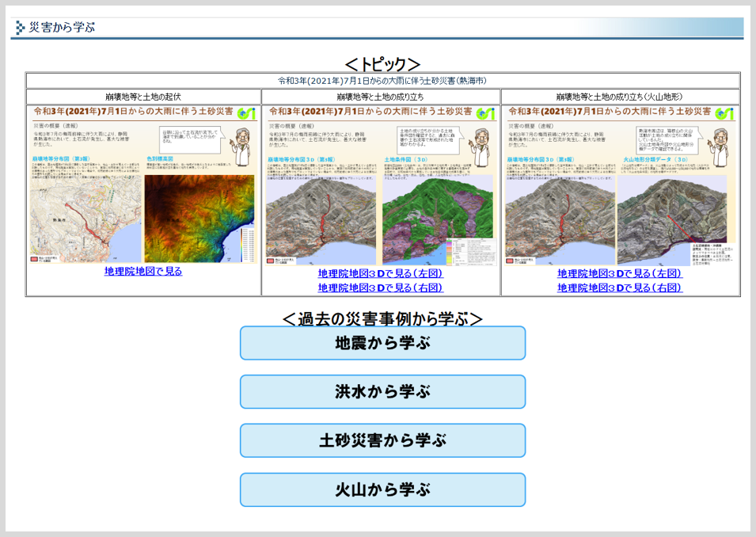Click the 崩壊地等と土地の成り立ち poster thumbnail
Image resolution: width=756 pixels, height=537 pixels.
(381, 186)
